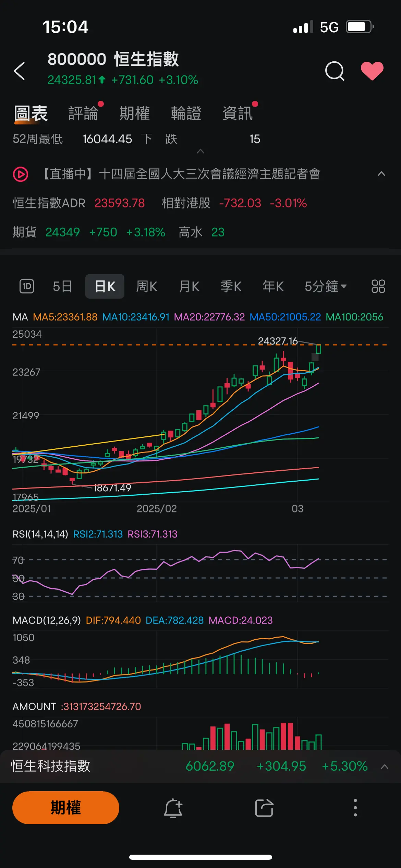This screenshot has height=868, width=401.
Task: Select the 1D intraday chart icon
Action: [27, 286]
